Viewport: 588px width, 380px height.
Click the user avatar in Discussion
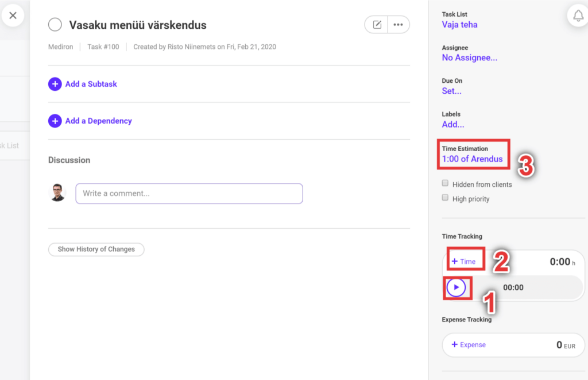click(57, 193)
